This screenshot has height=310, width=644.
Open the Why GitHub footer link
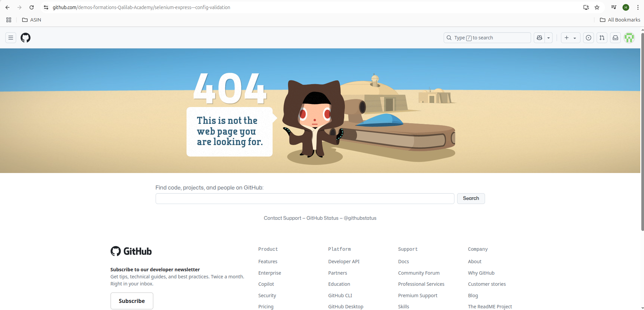(481, 273)
